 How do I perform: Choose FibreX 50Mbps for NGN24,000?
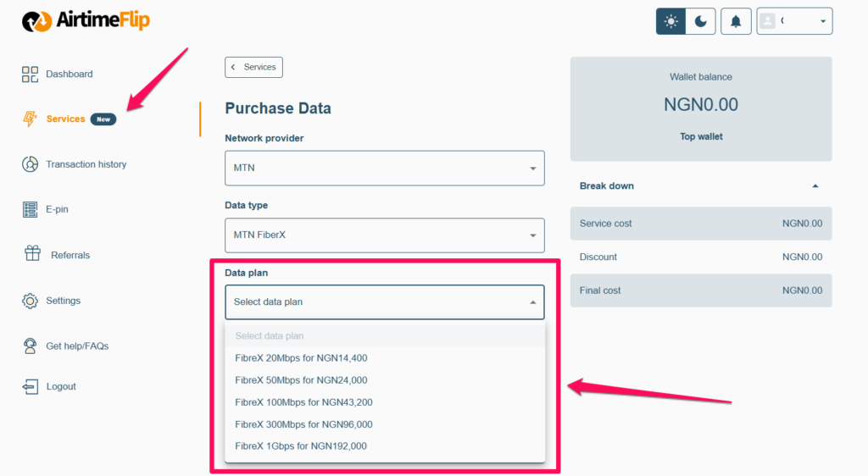tap(385, 380)
